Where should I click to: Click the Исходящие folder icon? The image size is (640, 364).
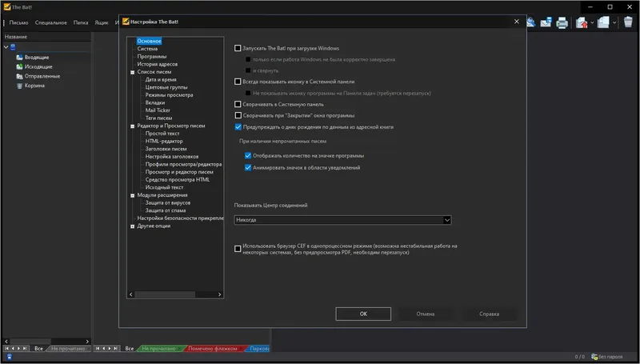(x=19, y=66)
